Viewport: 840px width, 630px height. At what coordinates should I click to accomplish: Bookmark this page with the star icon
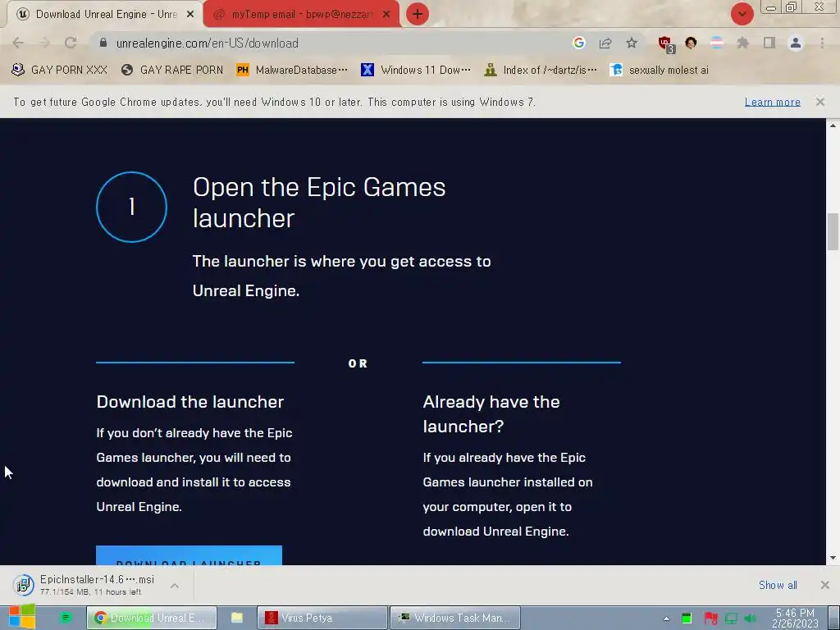pos(632,43)
